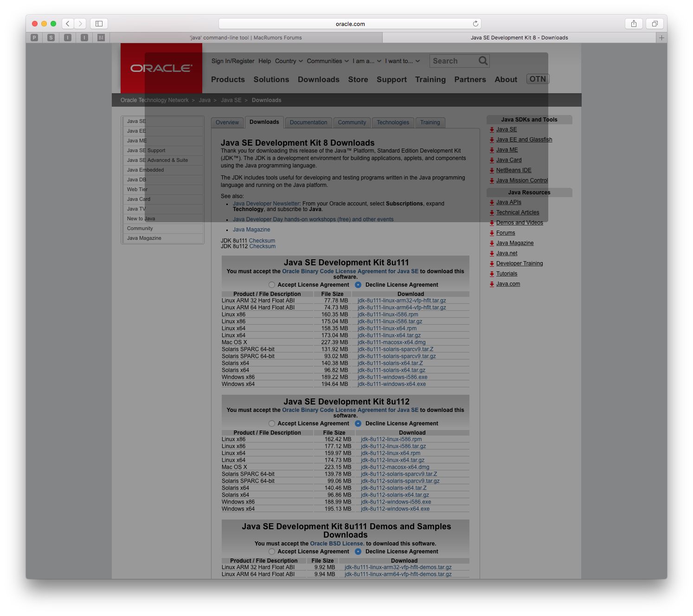Select Java Embedded in left sidebar

tap(162, 170)
